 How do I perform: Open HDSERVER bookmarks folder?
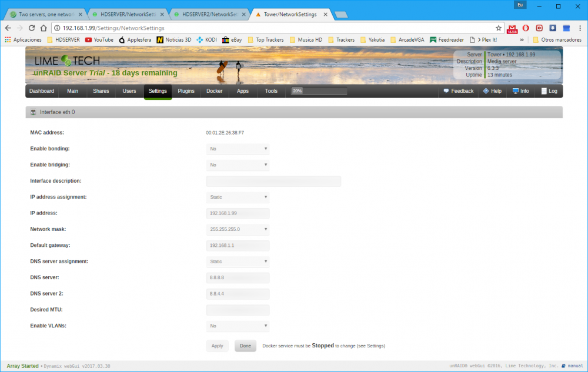click(64, 40)
